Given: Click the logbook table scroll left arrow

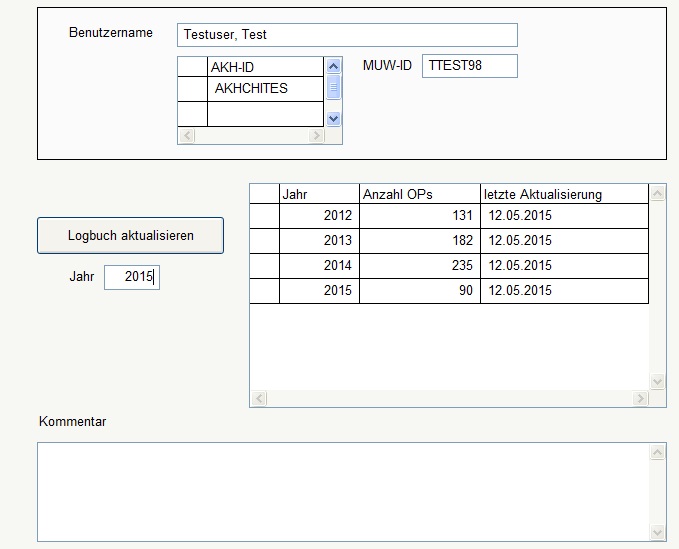Looking at the screenshot, I should pyautogui.click(x=258, y=399).
